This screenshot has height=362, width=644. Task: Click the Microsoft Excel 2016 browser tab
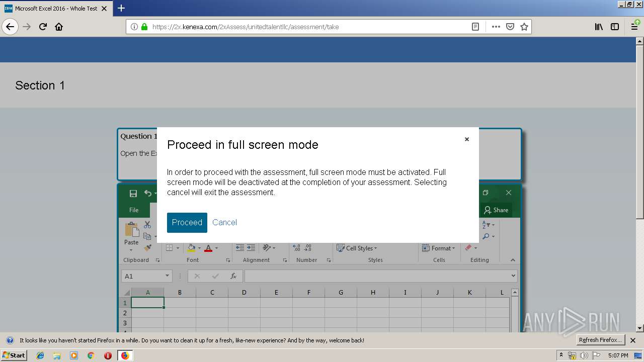[55, 9]
